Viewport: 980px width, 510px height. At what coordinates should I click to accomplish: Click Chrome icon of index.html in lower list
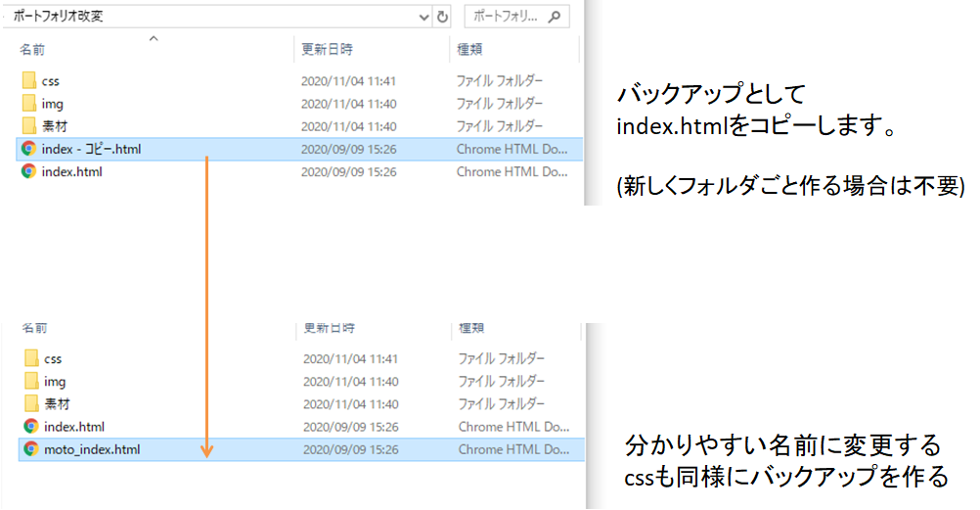pyautogui.click(x=31, y=426)
